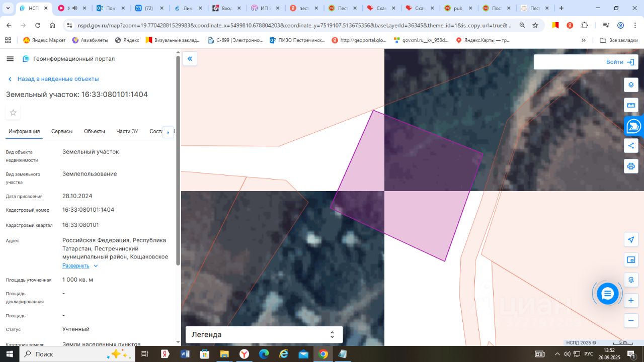Image resolution: width=644 pixels, height=362 pixels.
Task: Open the browser tab search dropdown
Action: pos(8,8)
